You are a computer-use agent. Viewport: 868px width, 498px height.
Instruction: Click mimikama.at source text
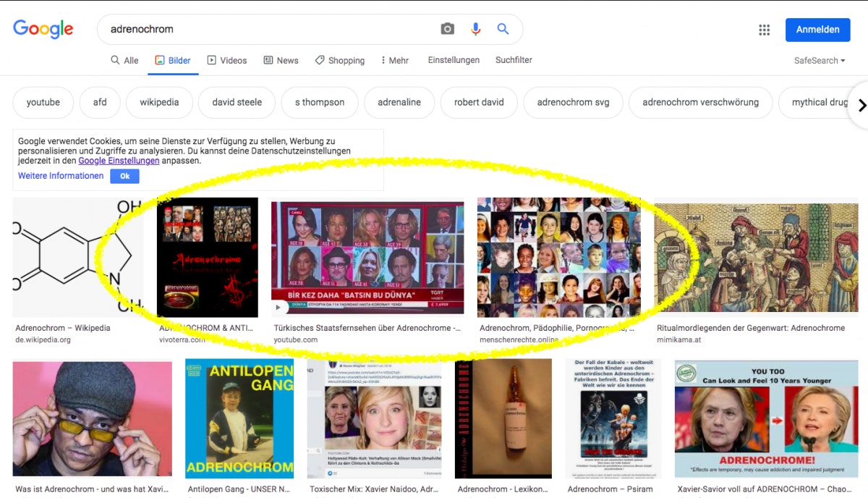(678, 339)
